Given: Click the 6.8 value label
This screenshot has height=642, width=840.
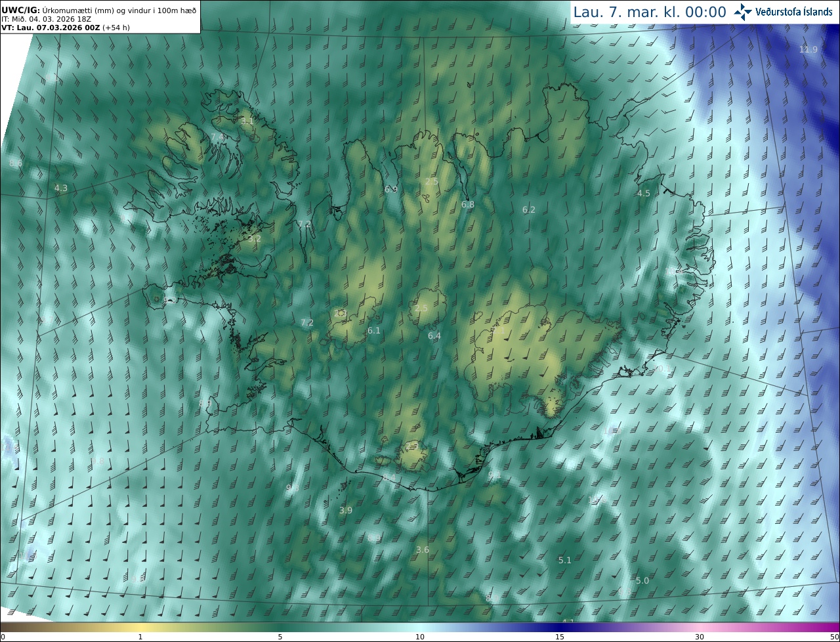Looking at the screenshot, I should [x=468, y=205].
